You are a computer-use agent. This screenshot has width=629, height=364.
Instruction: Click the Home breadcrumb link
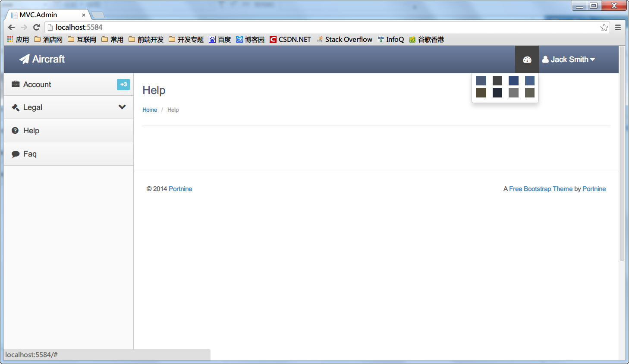[x=150, y=110]
